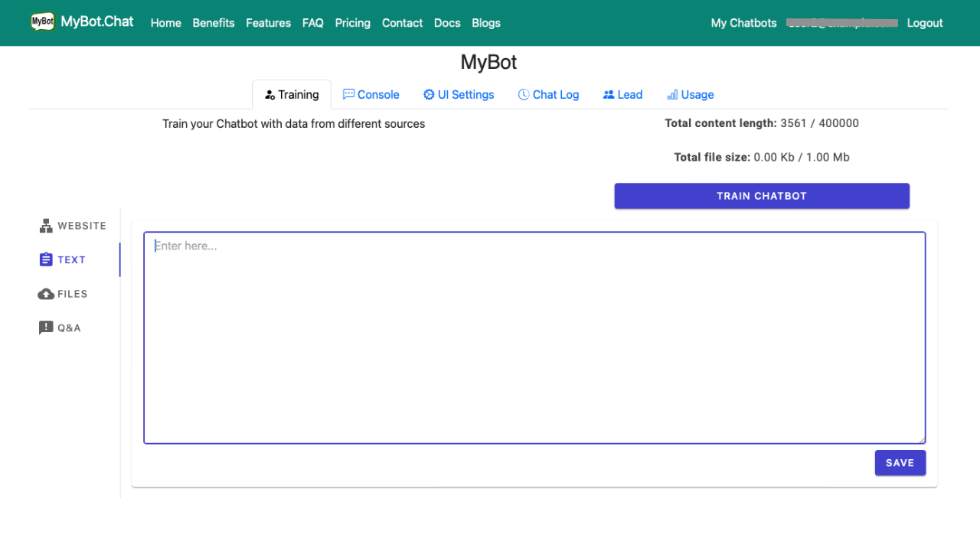
Task: Click the text area resize handle
Action: pyautogui.click(x=922, y=440)
